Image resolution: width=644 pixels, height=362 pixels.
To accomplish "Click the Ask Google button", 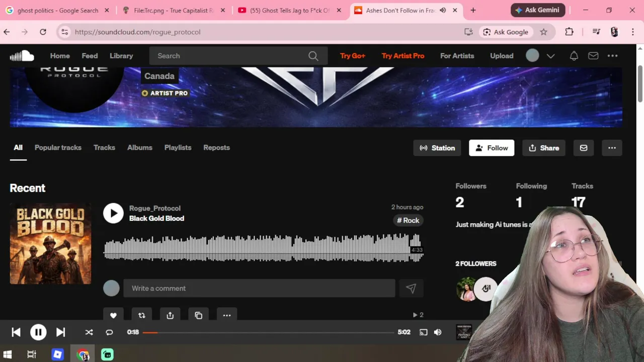I will coord(505,32).
